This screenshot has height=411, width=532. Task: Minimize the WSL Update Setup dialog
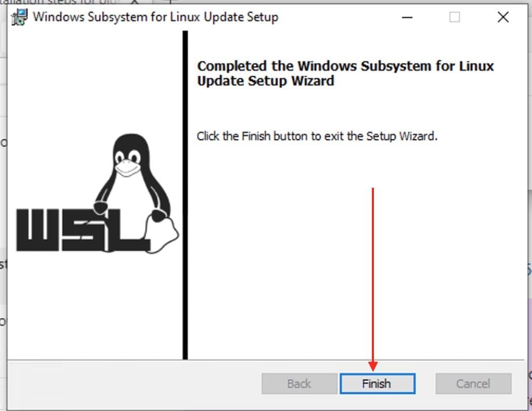(407, 17)
